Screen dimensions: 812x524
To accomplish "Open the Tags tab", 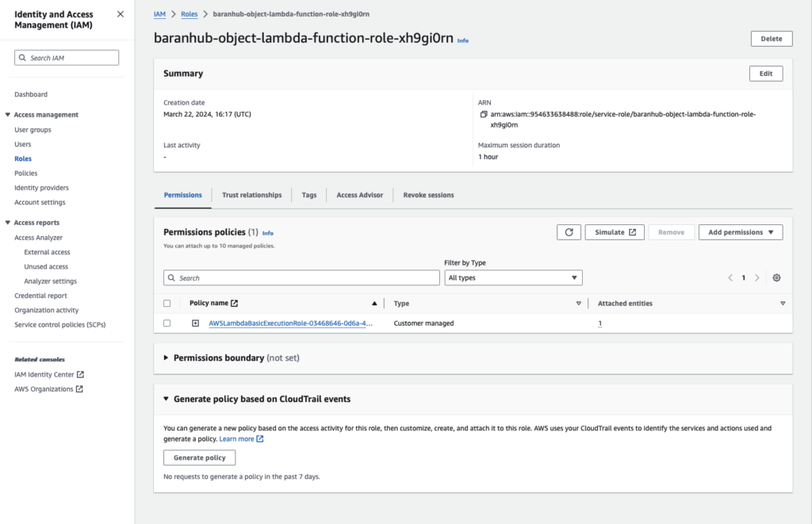I will (309, 195).
